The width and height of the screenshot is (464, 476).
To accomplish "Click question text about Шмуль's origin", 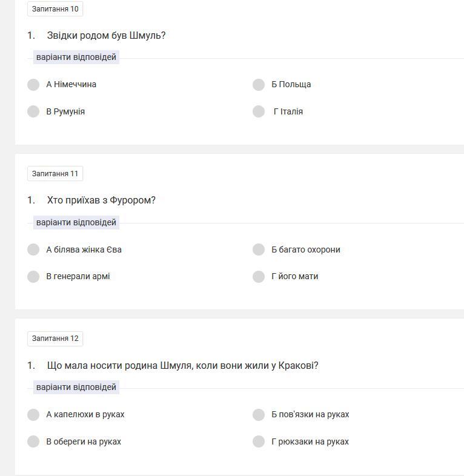I will pos(106,36).
